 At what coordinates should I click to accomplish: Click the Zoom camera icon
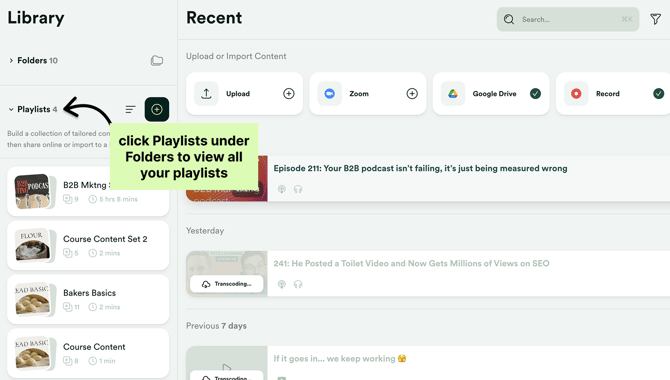329,94
